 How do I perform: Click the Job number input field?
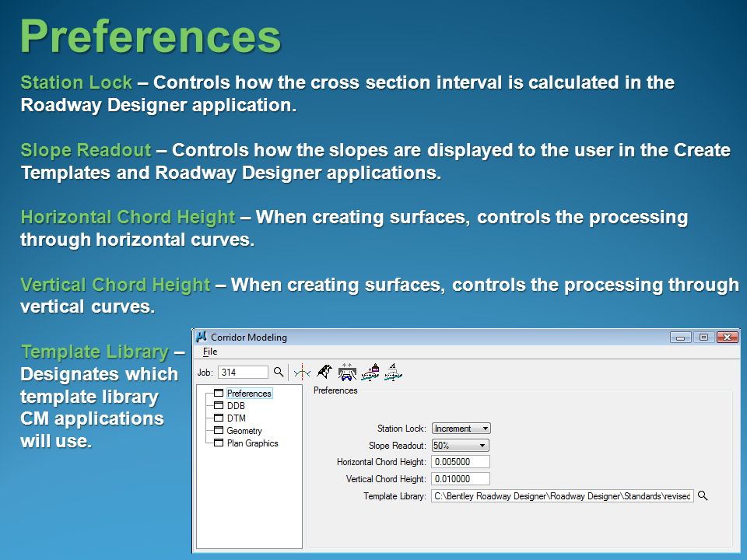pyautogui.click(x=243, y=373)
